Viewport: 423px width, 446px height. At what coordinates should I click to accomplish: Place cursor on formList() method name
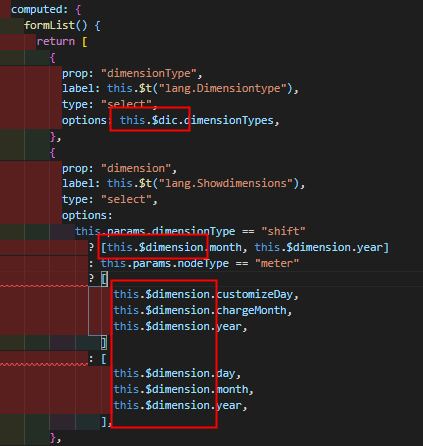[49, 26]
